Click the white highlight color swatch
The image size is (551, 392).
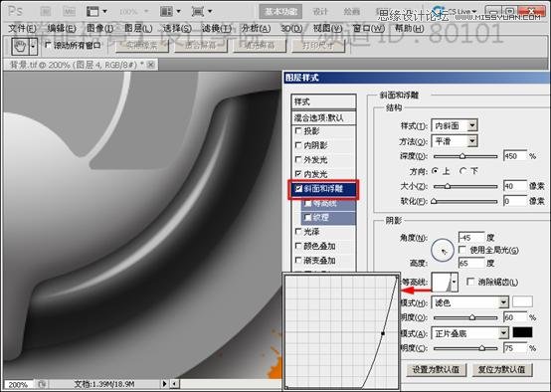[522, 302]
